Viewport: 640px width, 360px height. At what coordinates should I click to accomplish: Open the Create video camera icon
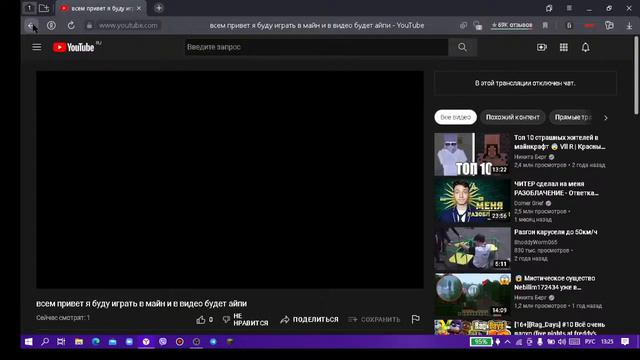click(x=542, y=47)
